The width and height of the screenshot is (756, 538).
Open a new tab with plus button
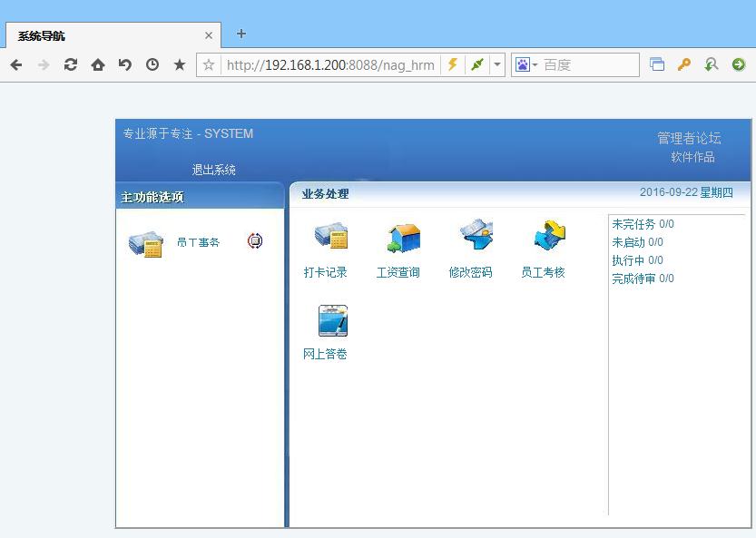click(x=241, y=34)
